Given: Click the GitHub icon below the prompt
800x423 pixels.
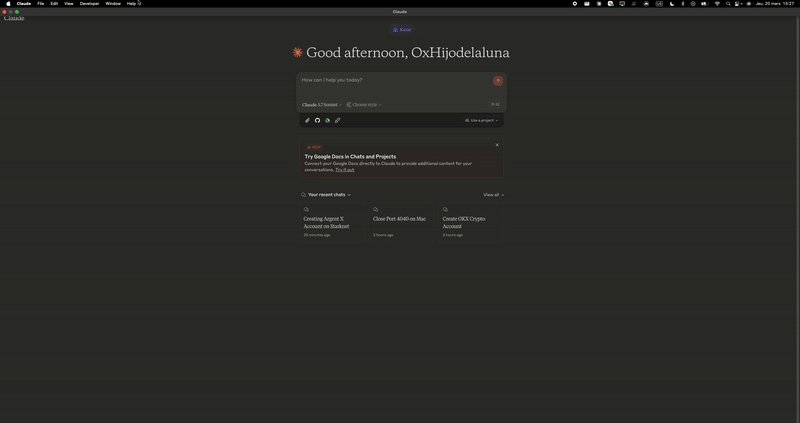Looking at the screenshot, I should tap(318, 120).
